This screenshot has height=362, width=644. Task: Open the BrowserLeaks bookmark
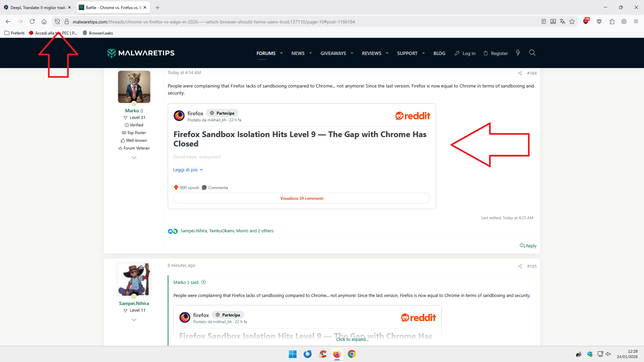point(98,33)
